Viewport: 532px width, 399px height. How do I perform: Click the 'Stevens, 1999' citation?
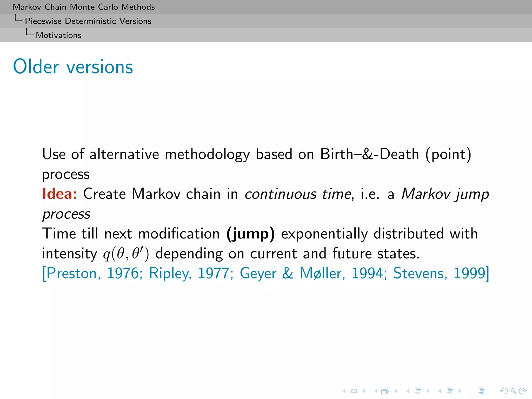click(x=439, y=274)
